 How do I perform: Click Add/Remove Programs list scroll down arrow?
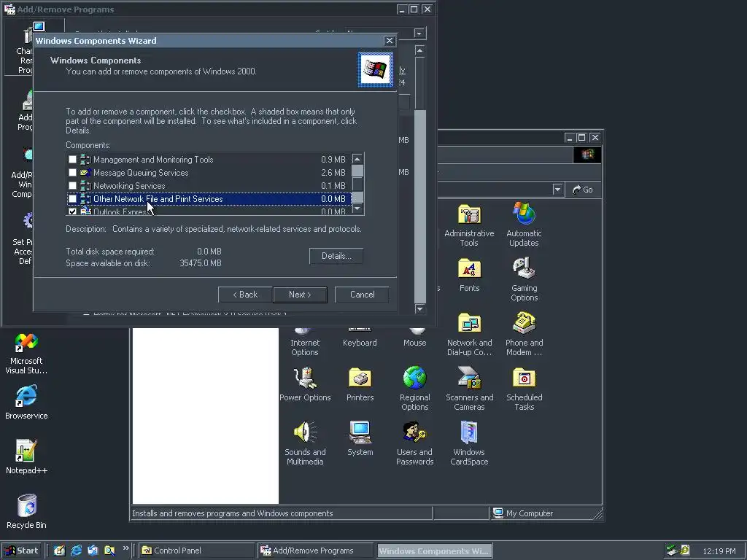coord(419,309)
